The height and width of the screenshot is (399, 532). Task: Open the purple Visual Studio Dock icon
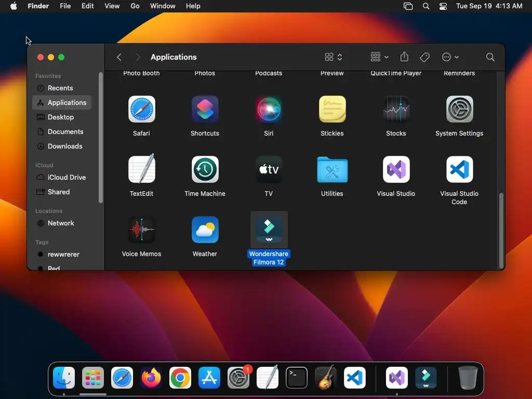[x=397, y=378]
